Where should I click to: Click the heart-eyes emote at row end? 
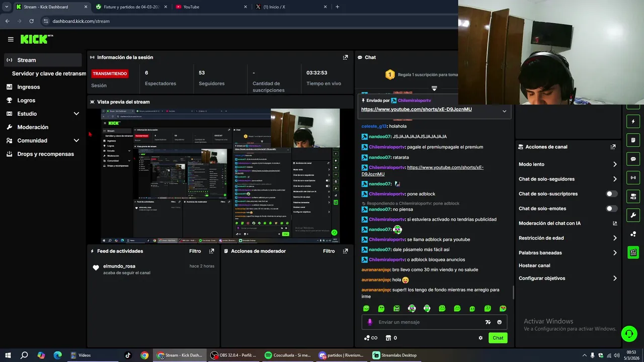[x=503, y=308]
